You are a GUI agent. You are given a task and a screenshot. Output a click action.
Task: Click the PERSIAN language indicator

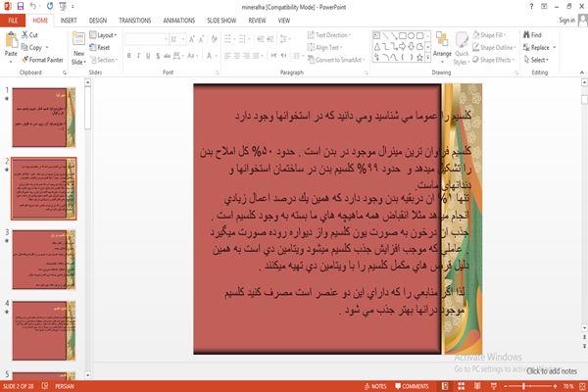coord(65,386)
